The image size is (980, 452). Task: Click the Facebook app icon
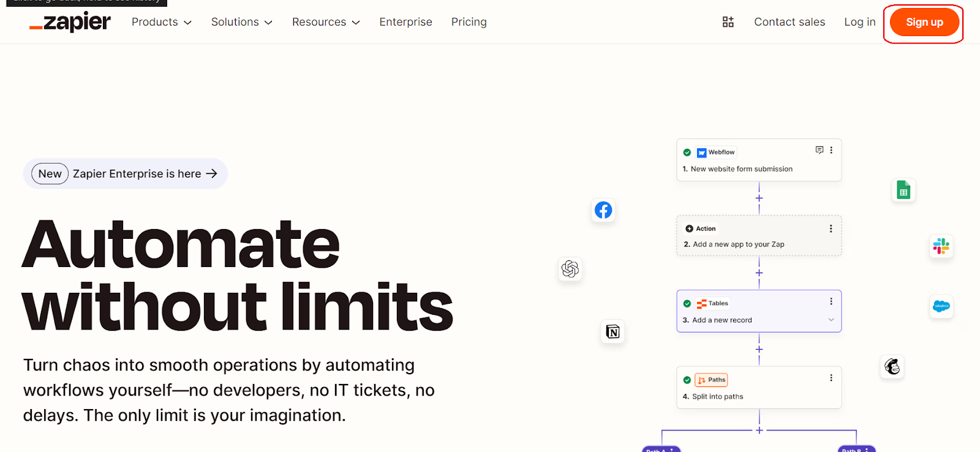603,210
